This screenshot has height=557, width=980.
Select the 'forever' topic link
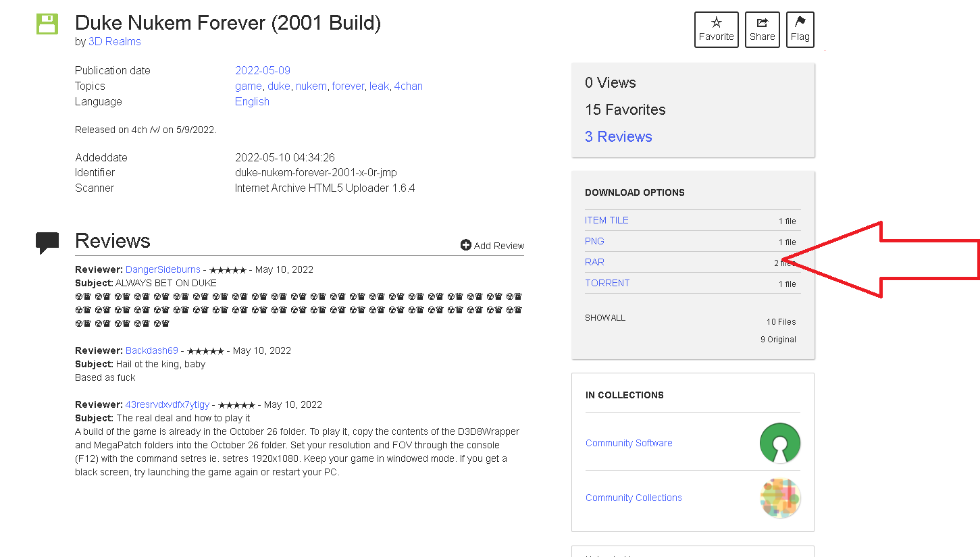348,86
